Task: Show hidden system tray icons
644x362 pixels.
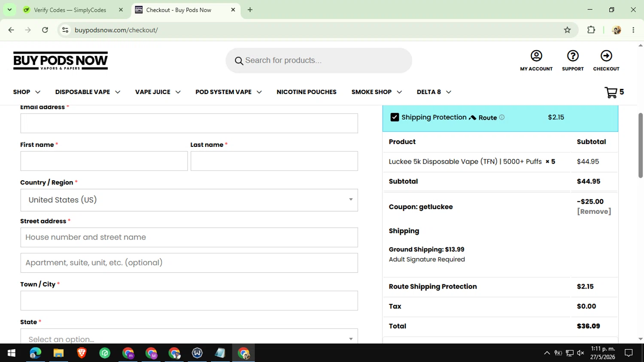Action: click(547, 353)
